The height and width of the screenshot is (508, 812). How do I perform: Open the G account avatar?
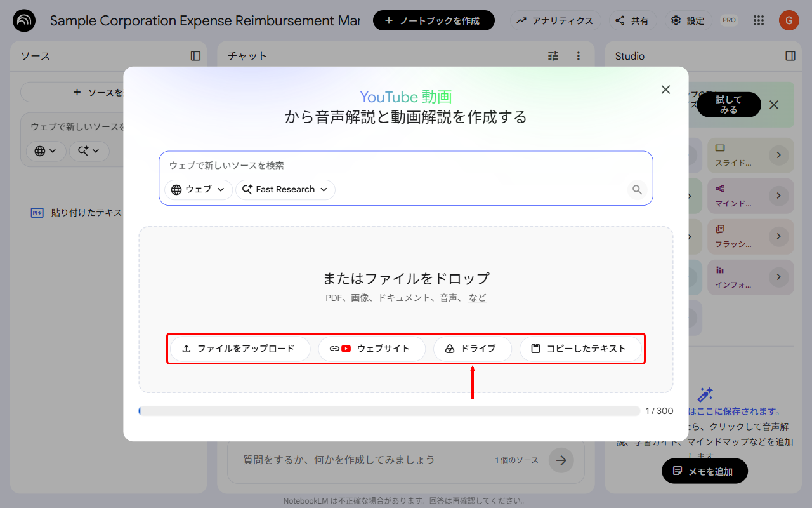(789, 20)
